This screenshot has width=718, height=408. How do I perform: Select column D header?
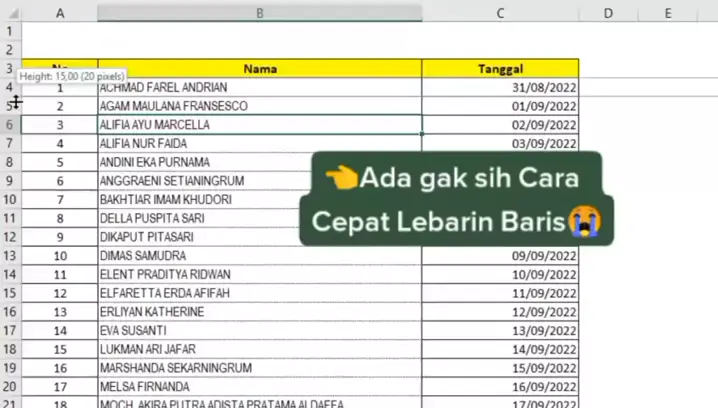(x=608, y=13)
